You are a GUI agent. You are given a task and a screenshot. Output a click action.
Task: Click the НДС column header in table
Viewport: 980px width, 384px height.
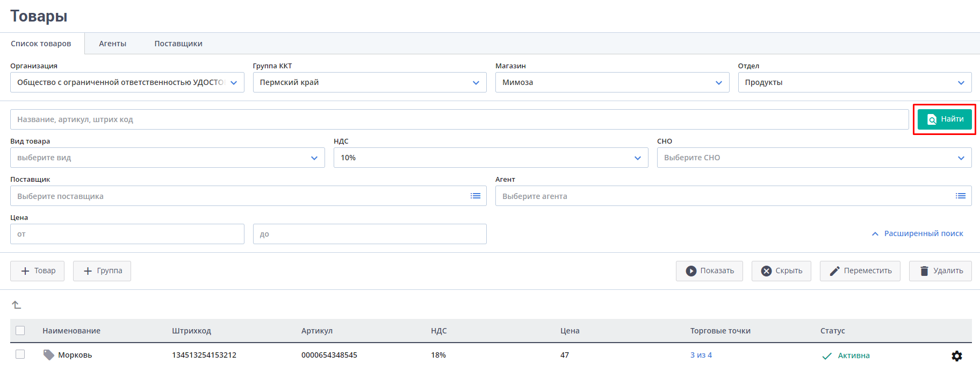tap(439, 331)
